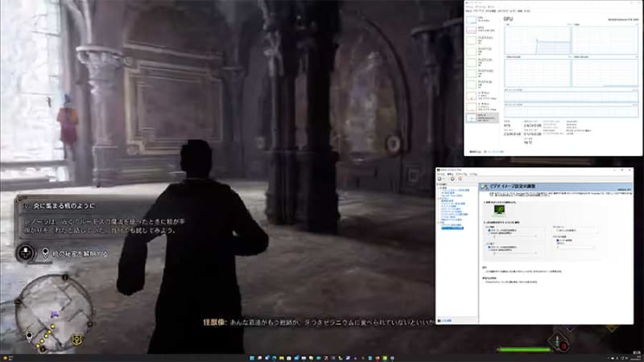Open Task Manager's File menu
This screenshot has width=644, height=362.
point(470,6)
